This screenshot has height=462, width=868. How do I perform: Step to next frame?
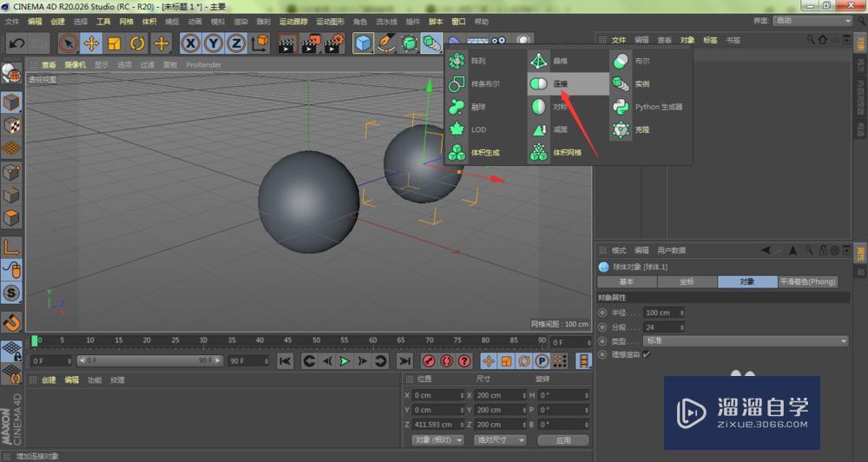coord(363,361)
